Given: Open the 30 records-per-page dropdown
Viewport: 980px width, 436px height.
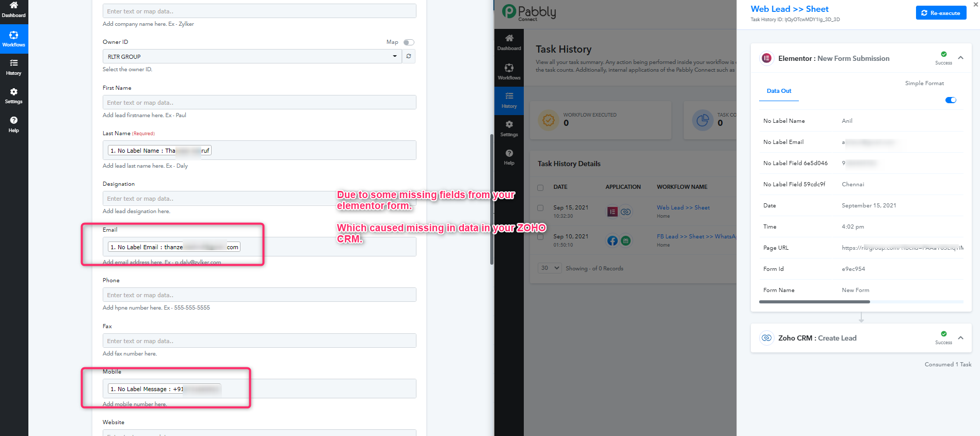Looking at the screenshot, I should coord(550,268).
